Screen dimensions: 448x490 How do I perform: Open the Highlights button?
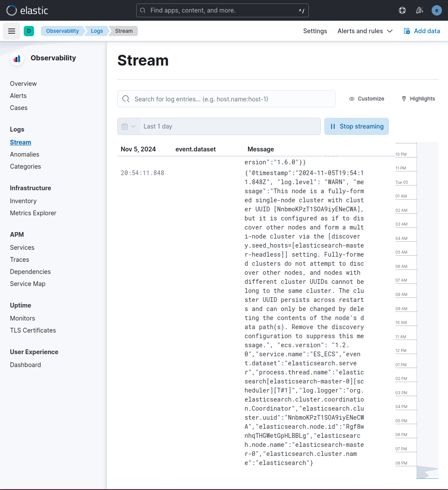[x=418, y=99]
